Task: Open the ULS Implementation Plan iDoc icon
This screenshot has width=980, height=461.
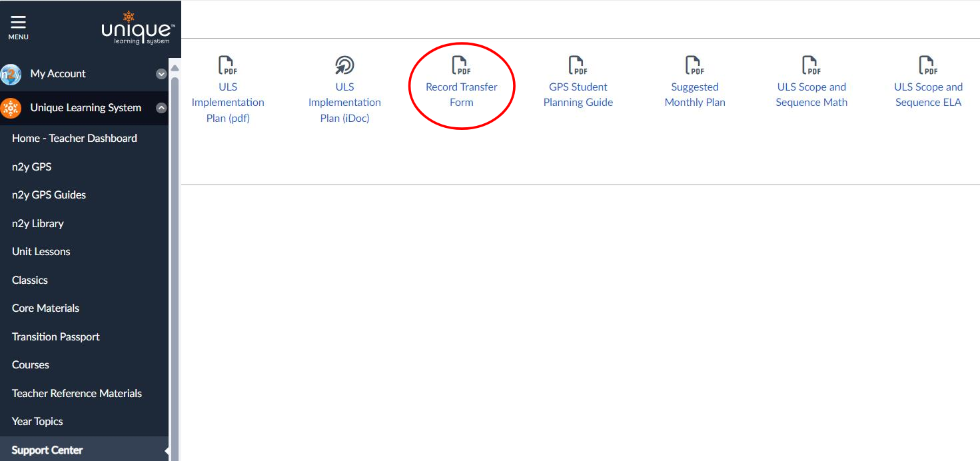Action: coord(344,65)
